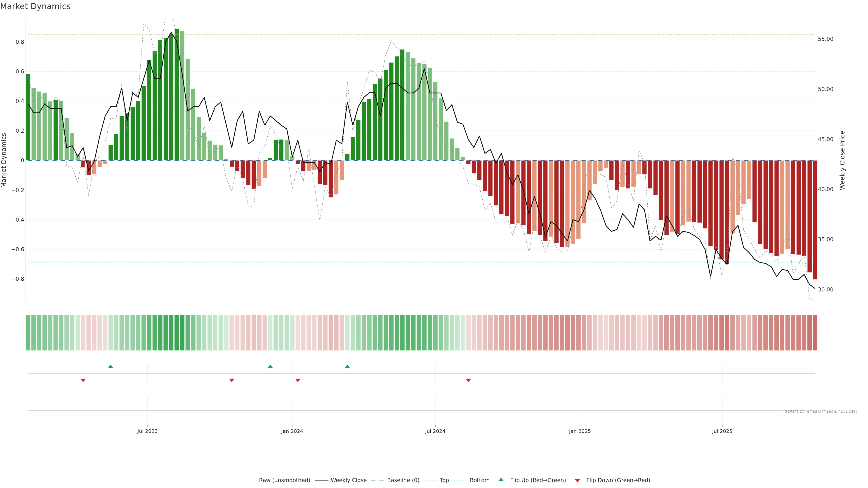
Task: Click the last dark red heat-strip cell
Action: pos(815,333)
